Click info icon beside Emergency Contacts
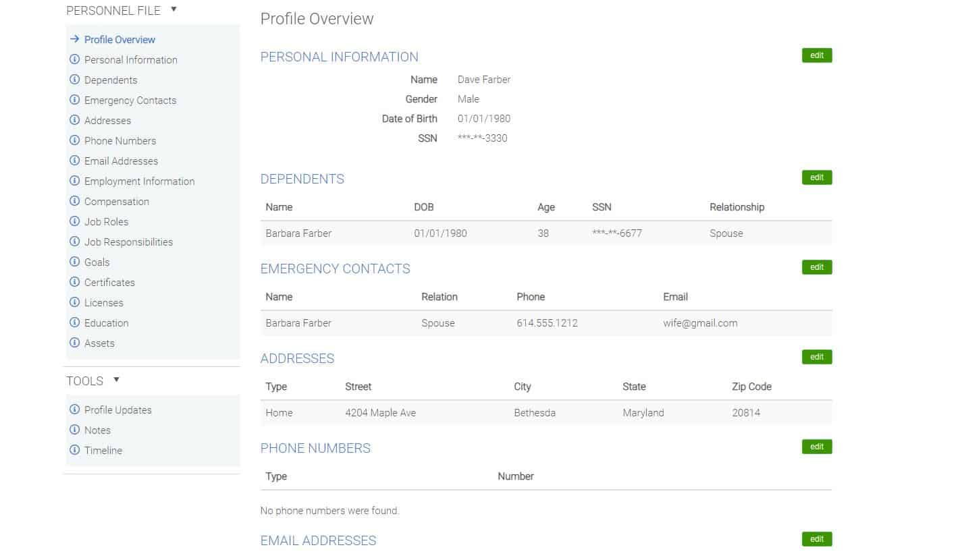962x560 pixels. 75,100
